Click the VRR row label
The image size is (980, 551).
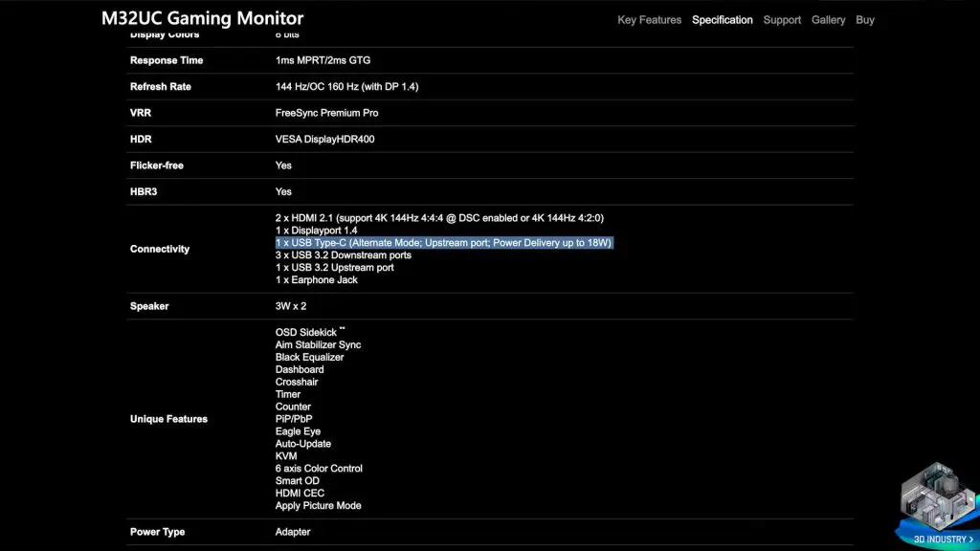(x=141, y=113)
